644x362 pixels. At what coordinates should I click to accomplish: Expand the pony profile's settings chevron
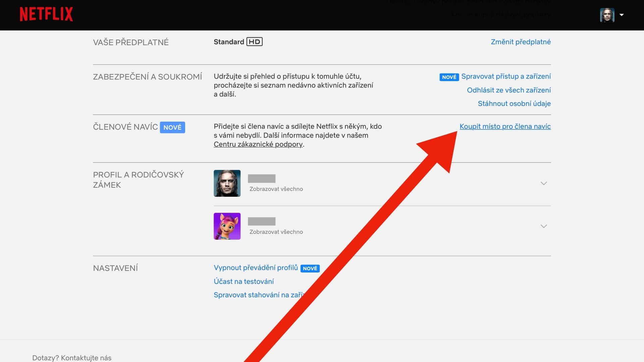coord(544,226)
